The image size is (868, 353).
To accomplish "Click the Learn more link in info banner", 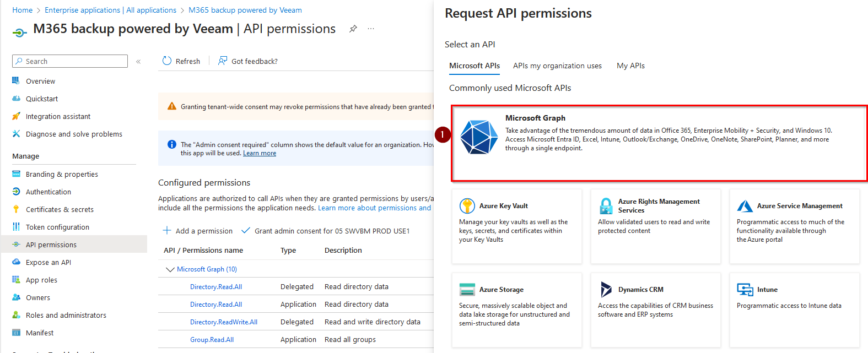I will 260,153.
